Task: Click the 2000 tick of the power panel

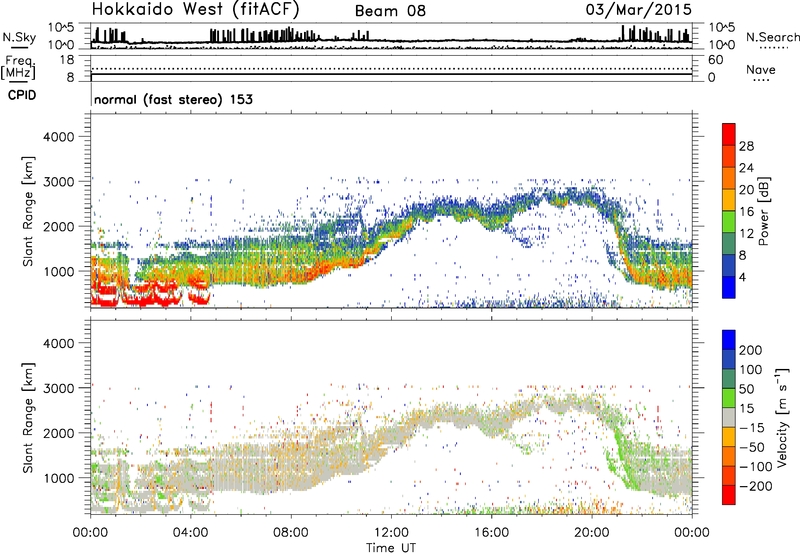Action: click(x=59, y=226)
